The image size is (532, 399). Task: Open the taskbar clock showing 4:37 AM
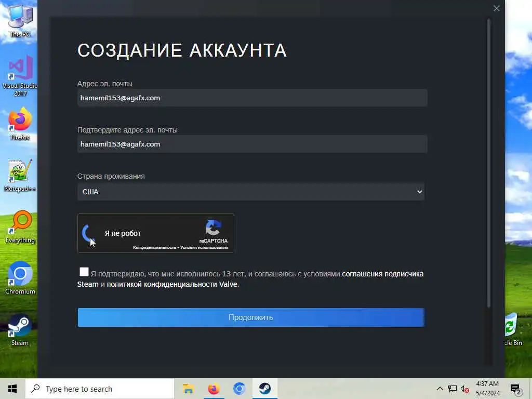(487, 389)
